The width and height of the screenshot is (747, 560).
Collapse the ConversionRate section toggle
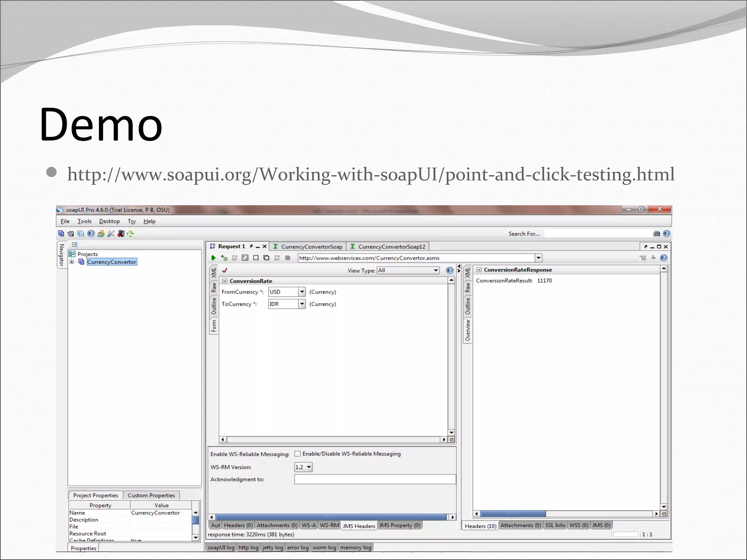[x=225, y=281]
